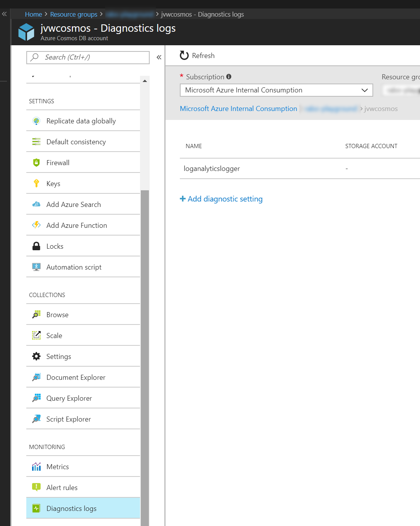Open Resource groups from the breadcrumb
This screenshot has width=420, height=526.
pyautogui.click(x=73, y=14)
